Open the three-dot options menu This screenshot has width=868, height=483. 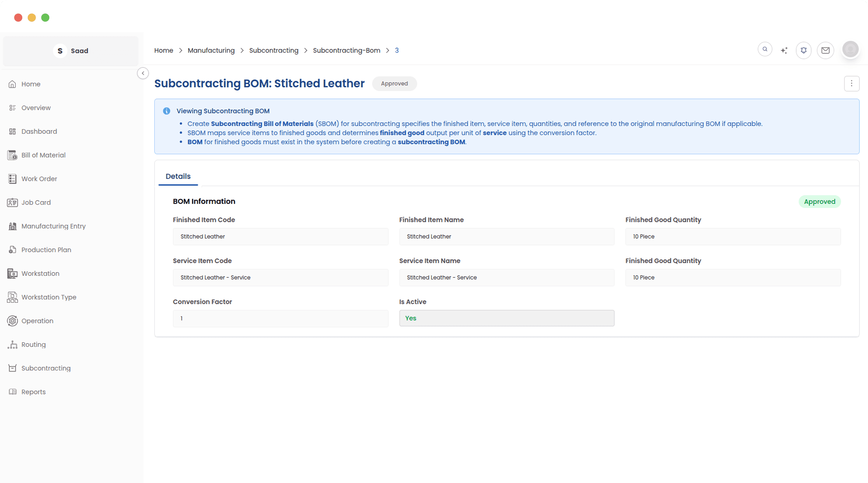[852, 83]
